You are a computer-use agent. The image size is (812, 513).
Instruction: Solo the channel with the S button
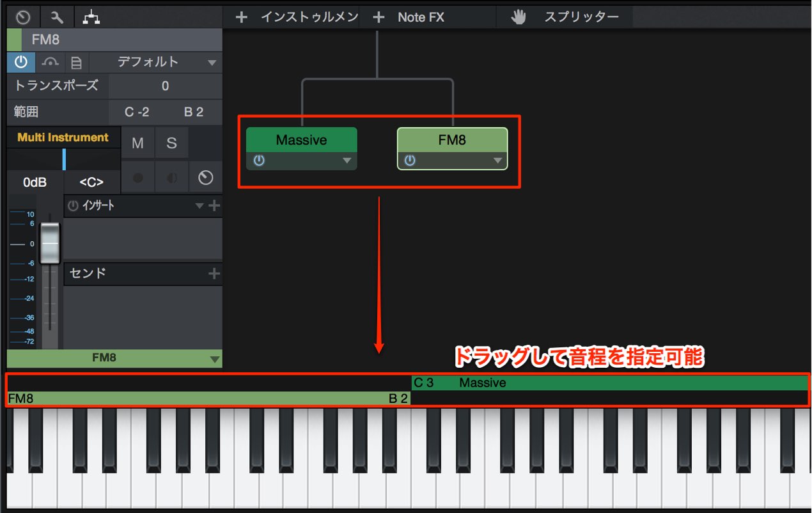click(171, 143)
